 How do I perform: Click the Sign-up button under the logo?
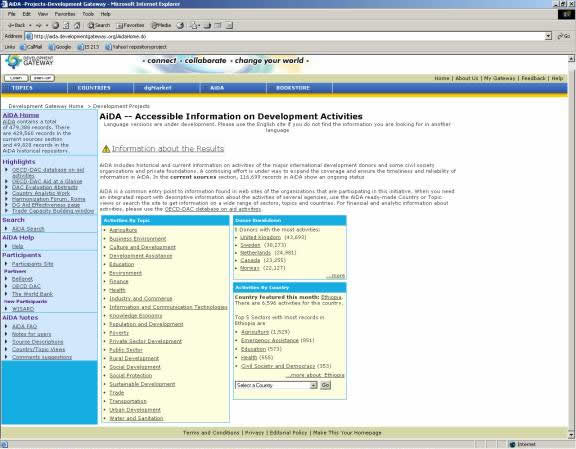pyautogui.click(x=42, y=78)
